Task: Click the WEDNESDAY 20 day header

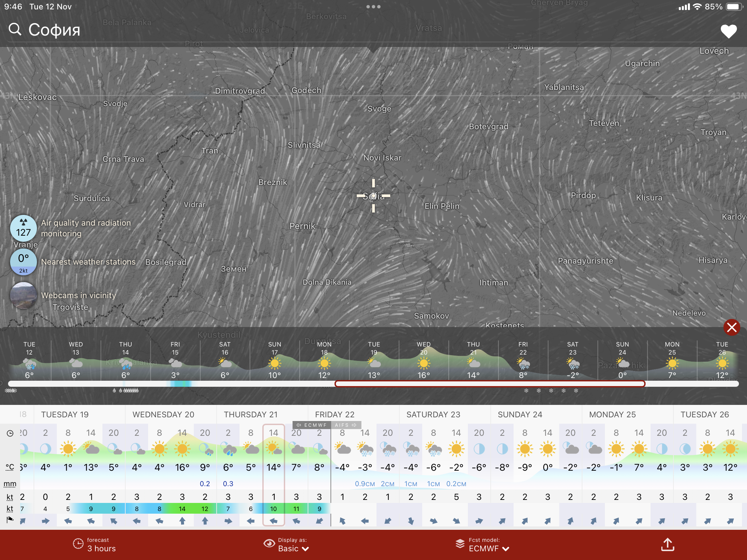Action: pyautogui.click(x=164, y=415)
